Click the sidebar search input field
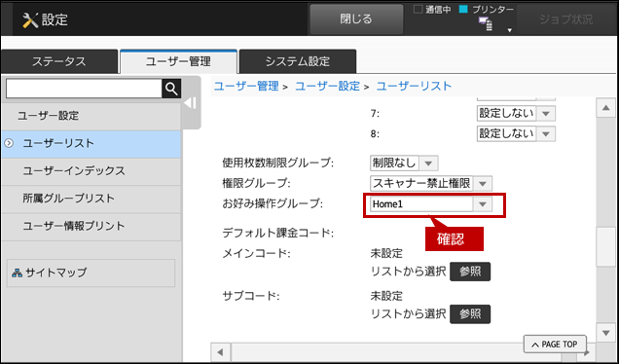The height and width of the screenshot is (364, 619). coord(84,89)
